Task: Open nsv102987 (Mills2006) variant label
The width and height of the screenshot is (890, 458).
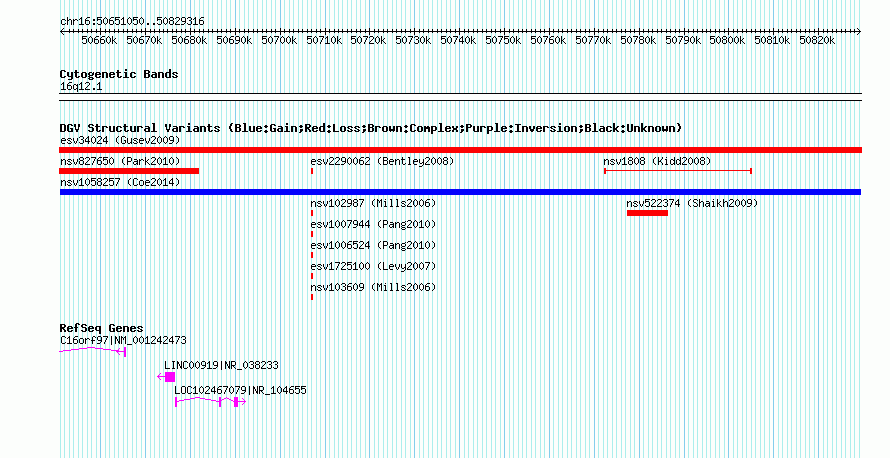Action: pos(373,203)
